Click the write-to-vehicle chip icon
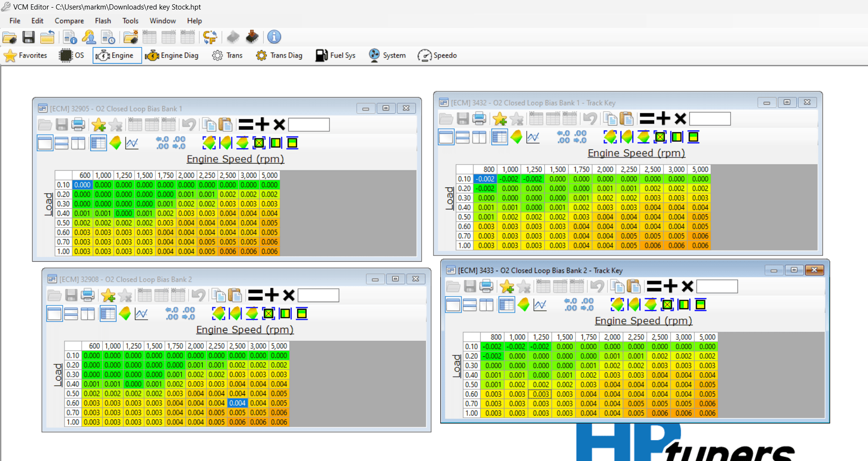868x461 pixels. (252, 37)
